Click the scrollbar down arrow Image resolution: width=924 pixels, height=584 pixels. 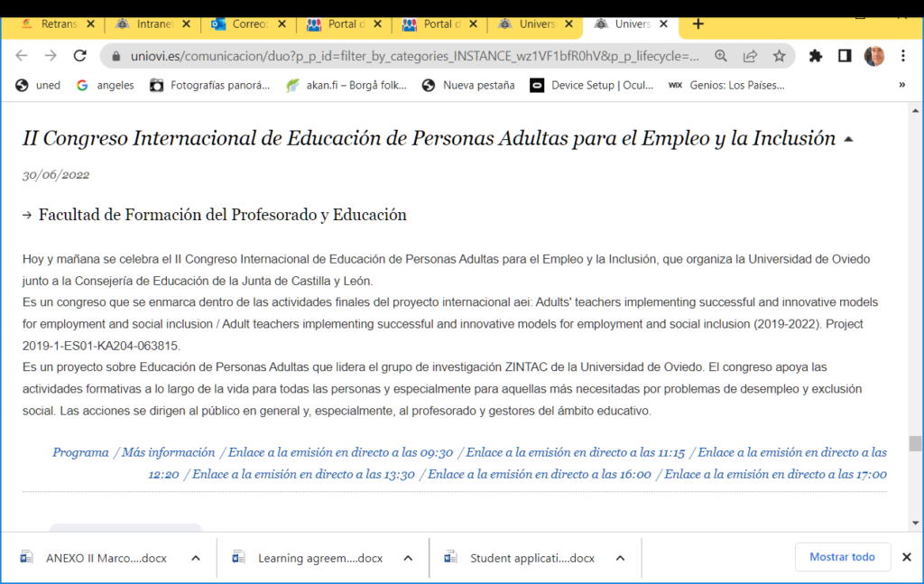click(915, 523)
